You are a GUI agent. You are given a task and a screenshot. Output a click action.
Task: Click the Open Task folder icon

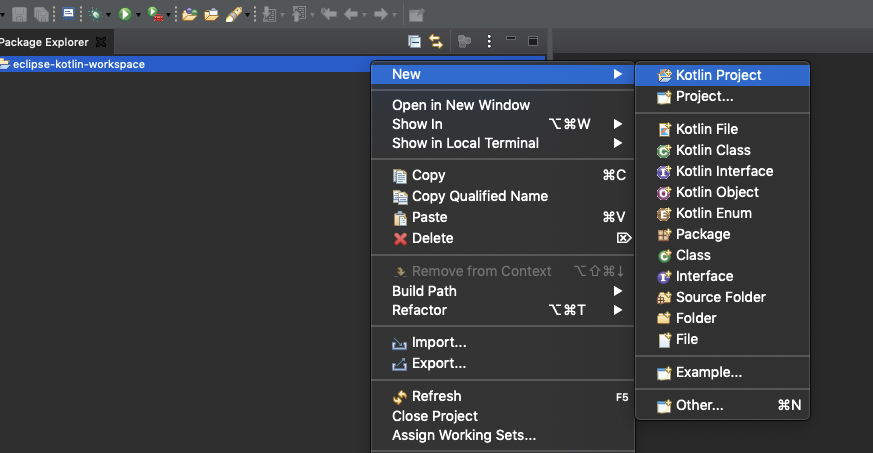point(212,14)
